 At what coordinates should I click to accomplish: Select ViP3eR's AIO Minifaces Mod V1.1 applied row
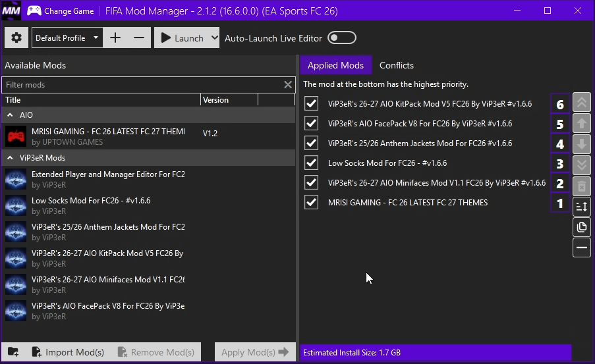point(437,183)
